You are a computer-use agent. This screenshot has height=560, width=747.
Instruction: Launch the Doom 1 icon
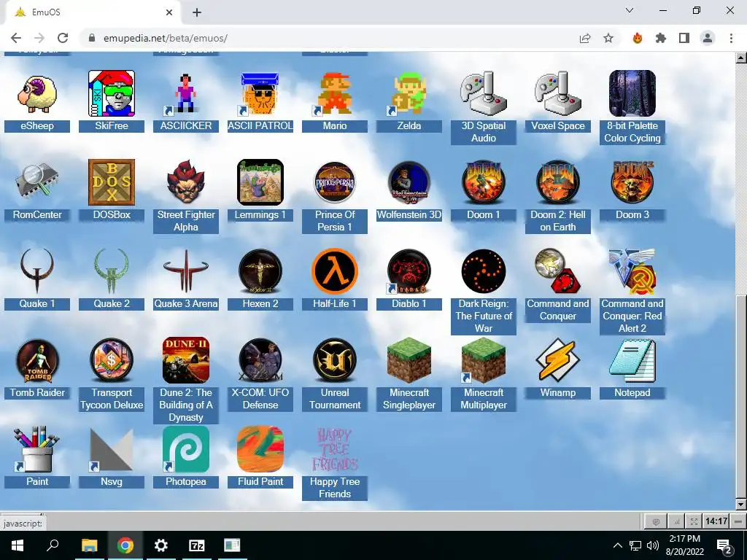click(484, 182)
